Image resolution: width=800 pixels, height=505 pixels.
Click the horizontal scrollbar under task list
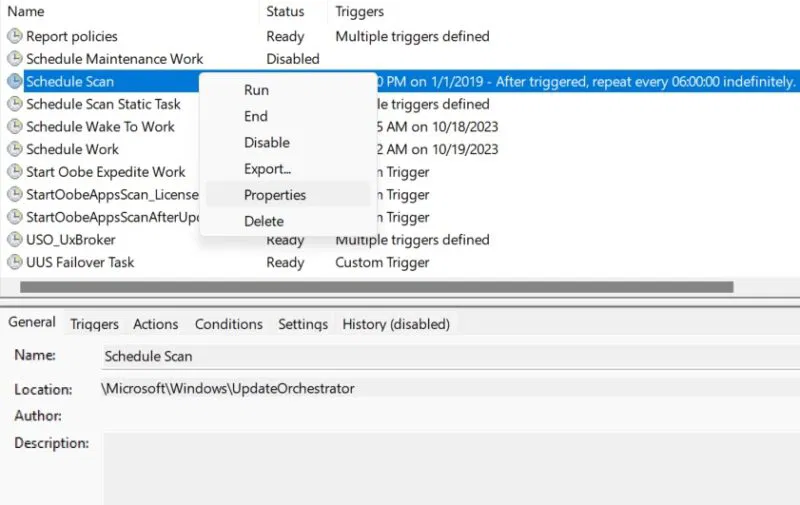[x=377, y=287]
